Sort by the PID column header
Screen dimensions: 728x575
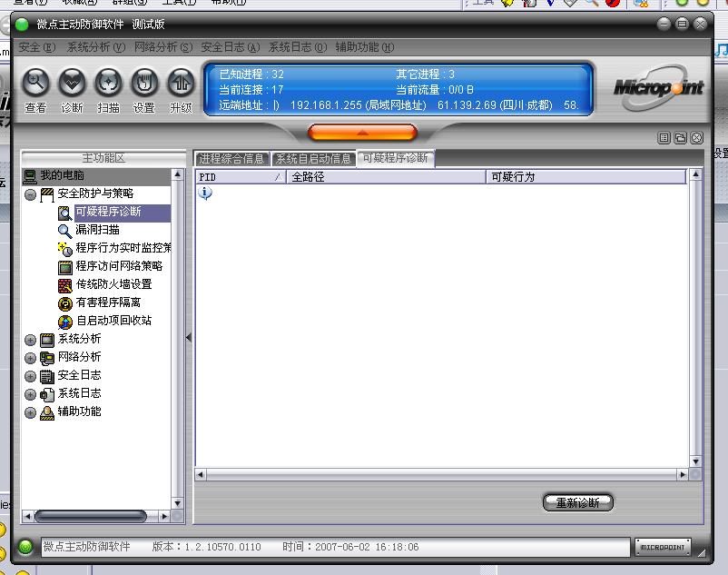pos(241,177)
